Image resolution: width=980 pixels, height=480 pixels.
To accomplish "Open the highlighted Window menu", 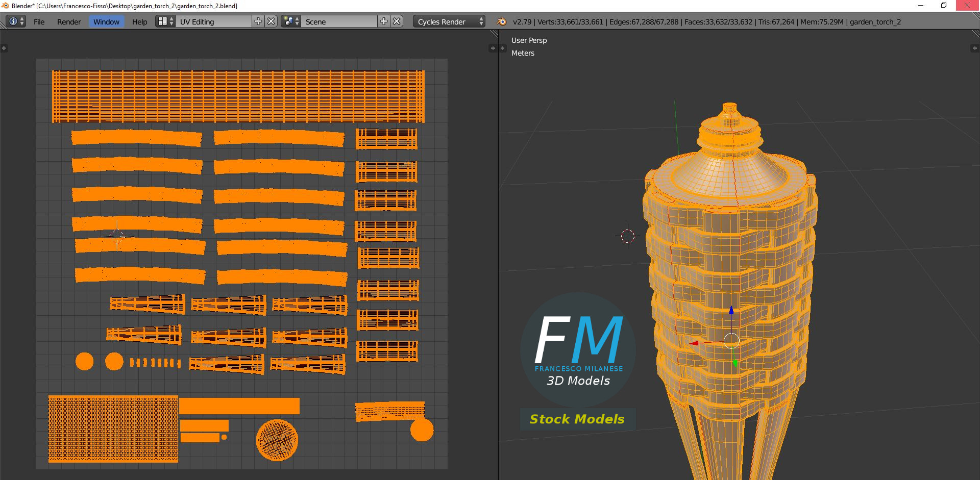I will pyautogui.click(x=106, y=21).
